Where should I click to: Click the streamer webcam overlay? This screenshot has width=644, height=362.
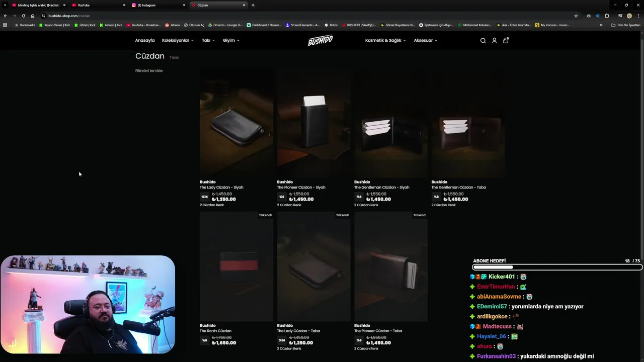click(88, 304)
